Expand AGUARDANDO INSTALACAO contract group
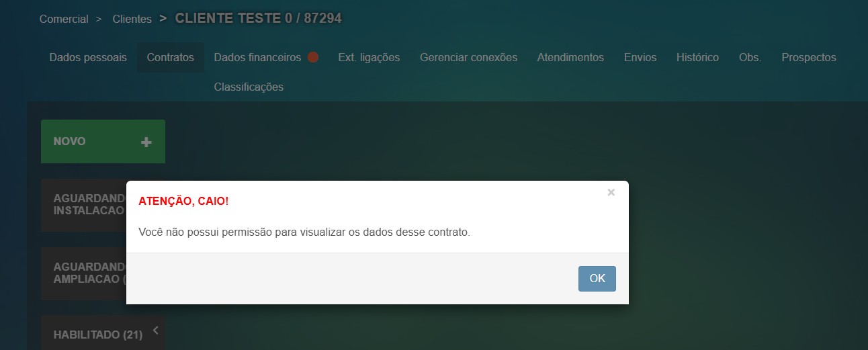This screenshot has height=350, width=868. click(x=84, y=205)
